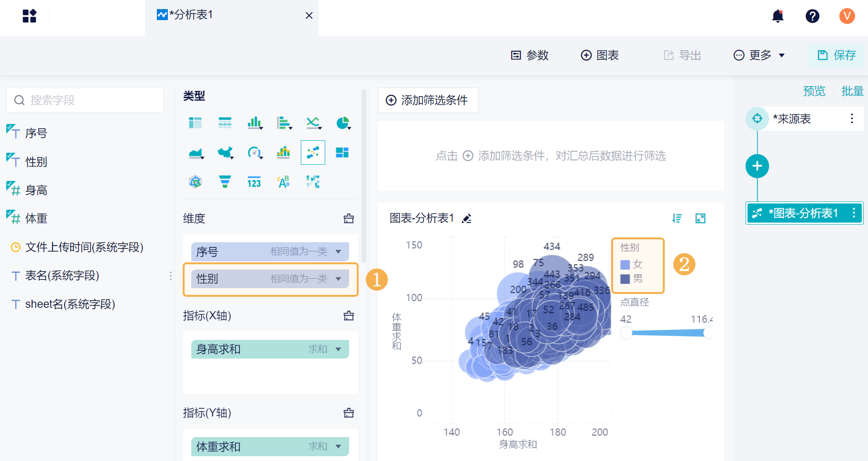The width and height of the screenshot is (868, 461).
Task: Open the 图表-分析表1 node three-dot menu
Action: click(x=854, y=213)
